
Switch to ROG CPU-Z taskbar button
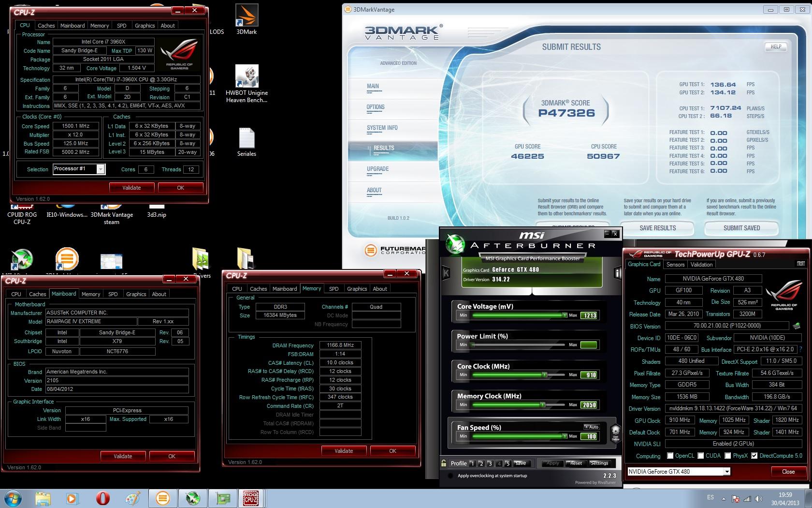[x=250, y=498]
